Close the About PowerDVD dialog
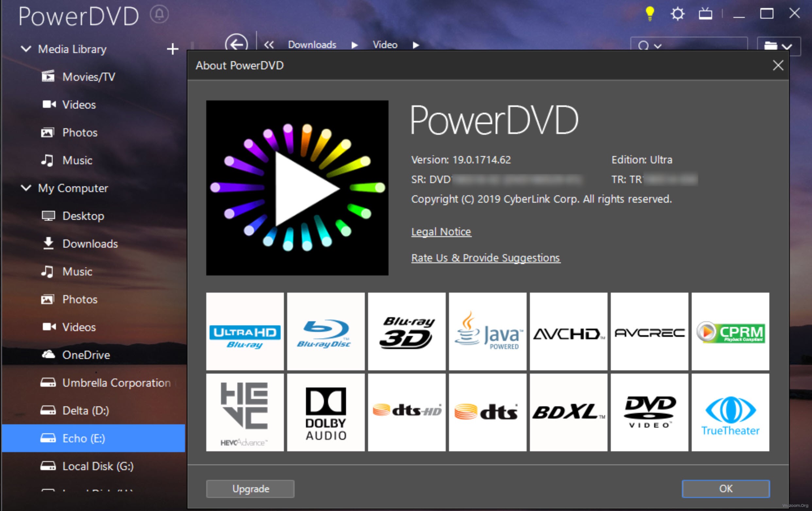The image size is (812, 511). coord(778,65)
